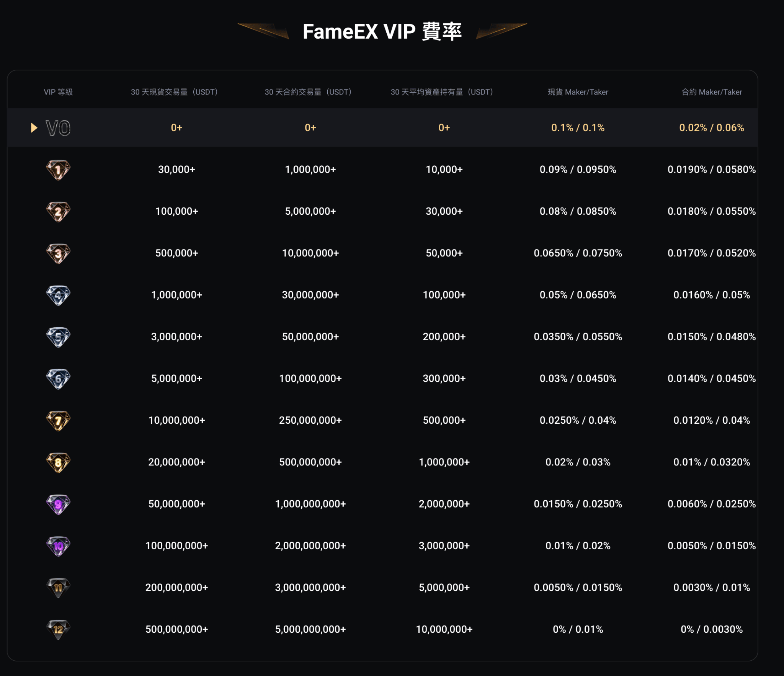Viewport: 784px width, 676px height.
Task: Click the purple VIP 9 diamond icon
Action: tap(58, 504)
